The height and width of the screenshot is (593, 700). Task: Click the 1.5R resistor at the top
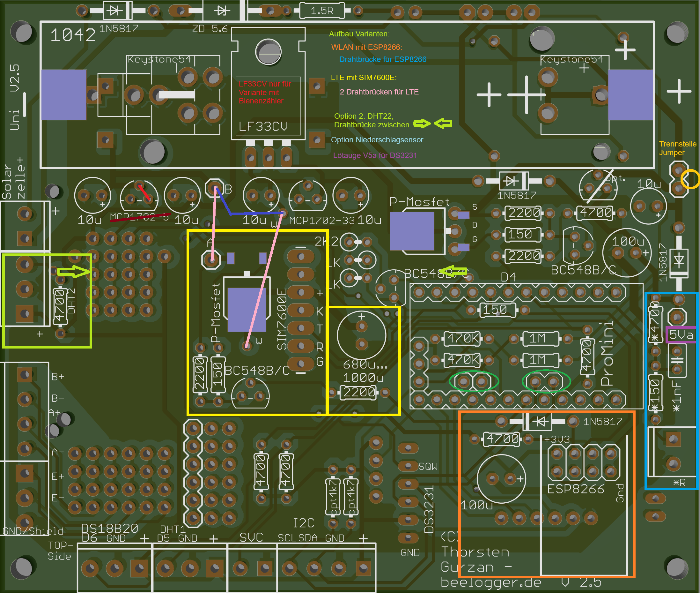click(x=322, y=11)
